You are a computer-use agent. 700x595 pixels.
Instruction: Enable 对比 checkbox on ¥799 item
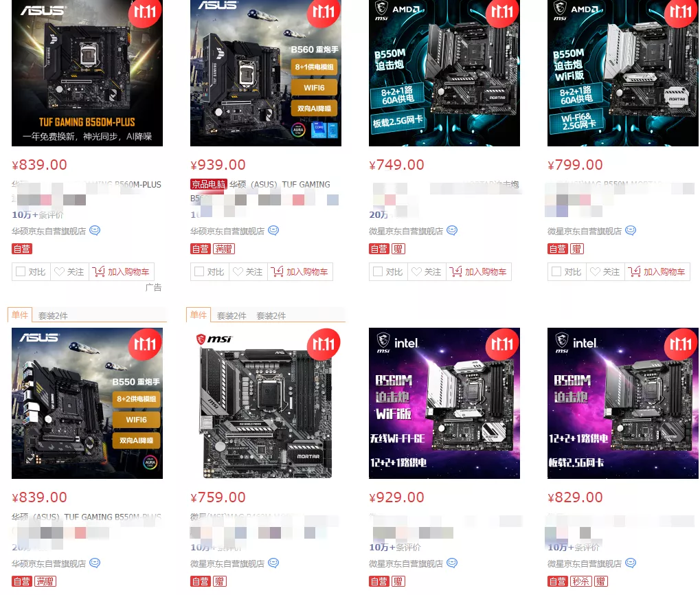556,271
